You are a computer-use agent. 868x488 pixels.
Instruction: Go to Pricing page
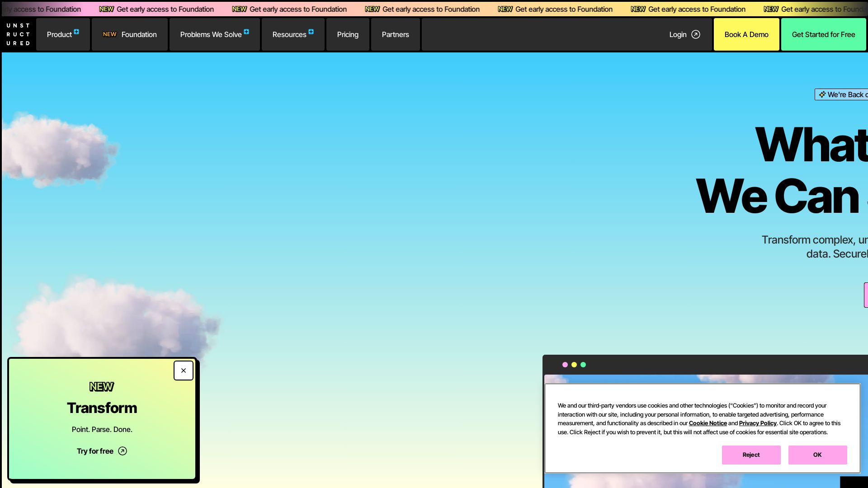[x=348, y=34]
